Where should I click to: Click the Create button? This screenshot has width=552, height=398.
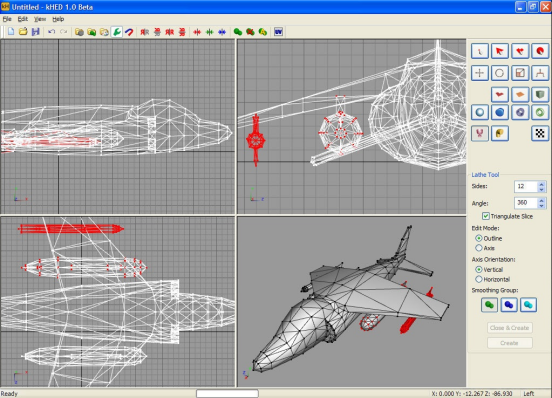click(510, 343)
